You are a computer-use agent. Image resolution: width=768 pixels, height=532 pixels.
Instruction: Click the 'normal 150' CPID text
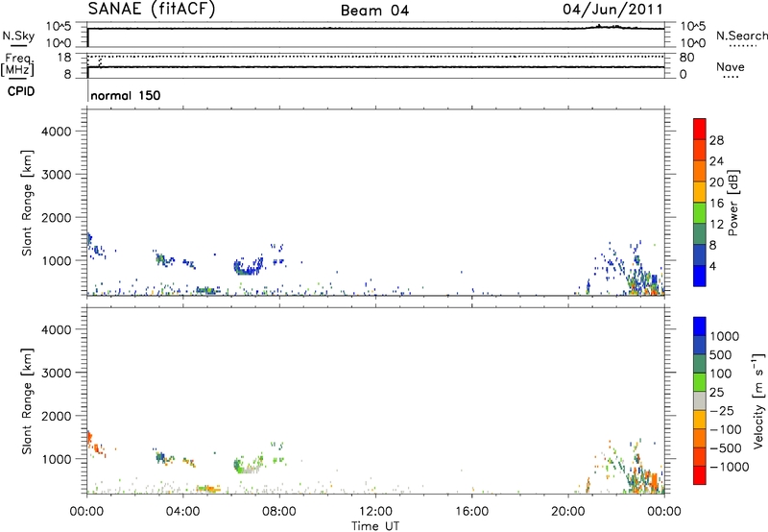(x=126, y=95)
